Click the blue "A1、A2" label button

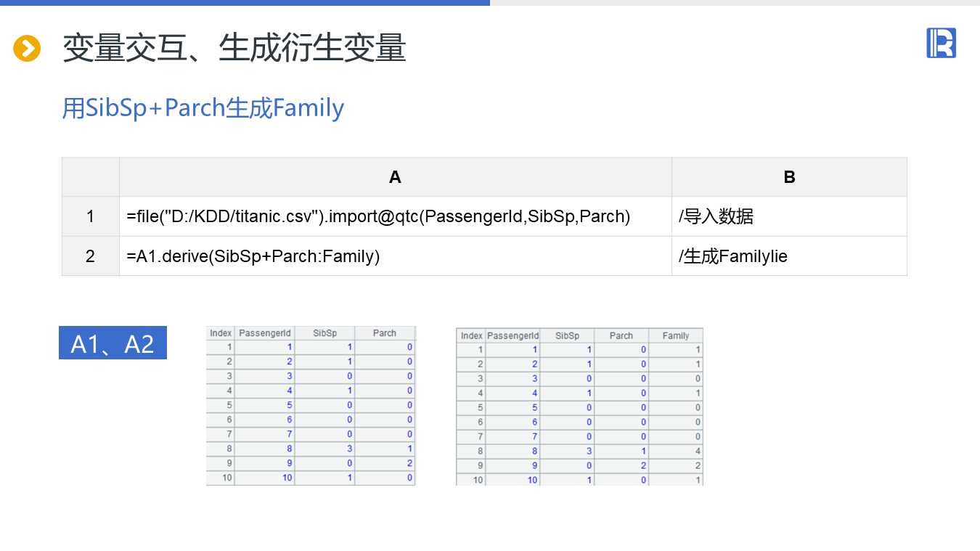pyautogui.click(x=113, y=343)
